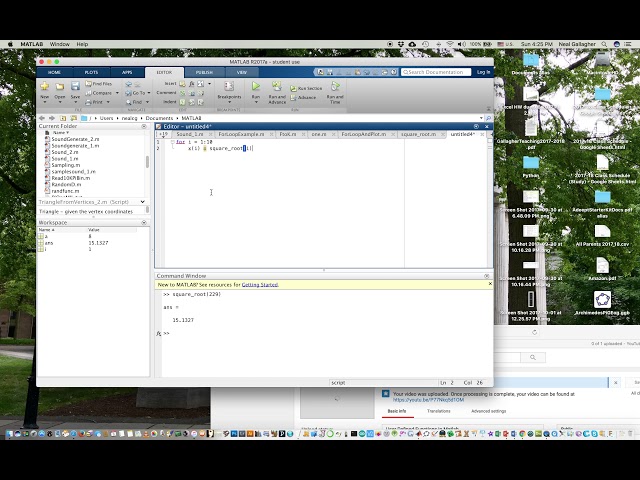Expand the New dropdown arrow
Screen dimensions: 640x480
[x=44, y=102]
